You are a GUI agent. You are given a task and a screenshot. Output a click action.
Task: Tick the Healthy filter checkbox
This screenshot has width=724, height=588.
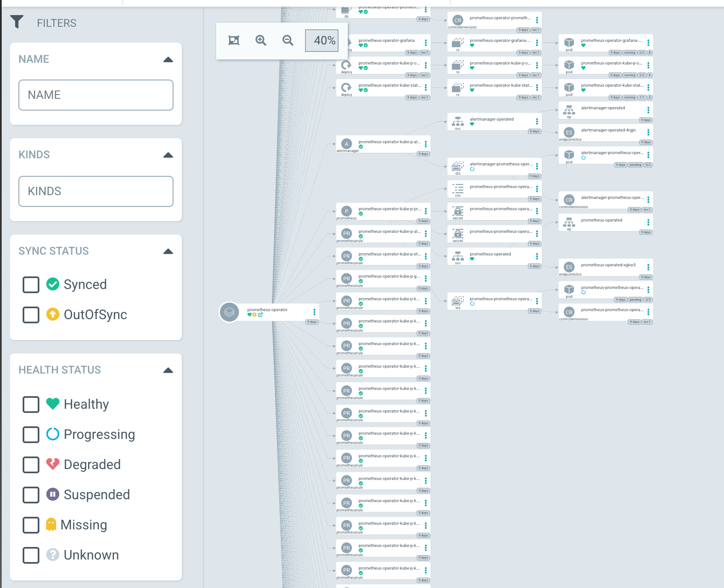click(31, 404)
